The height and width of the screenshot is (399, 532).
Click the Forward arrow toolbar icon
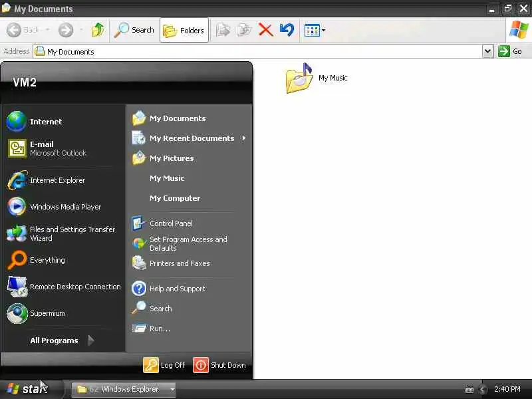66,30
